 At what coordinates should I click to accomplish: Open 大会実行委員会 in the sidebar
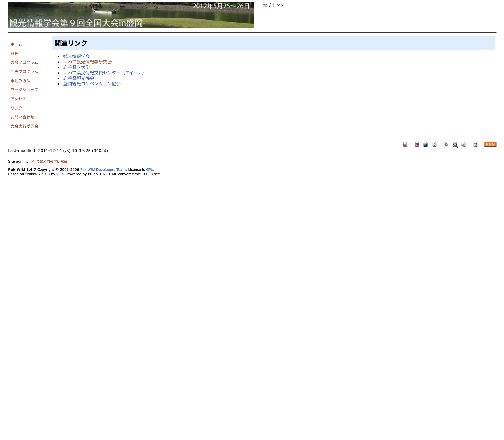tap(24, 126)
